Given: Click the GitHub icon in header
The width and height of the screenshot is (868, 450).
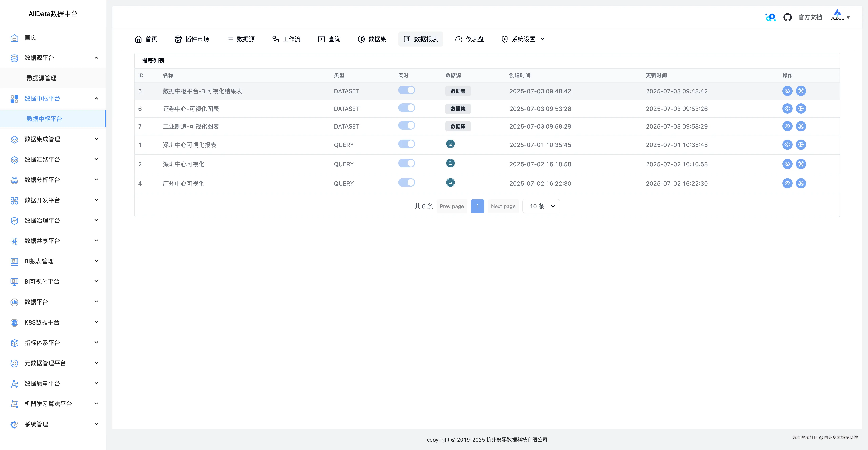Looking at the screenshot, I should click(787, 17).
